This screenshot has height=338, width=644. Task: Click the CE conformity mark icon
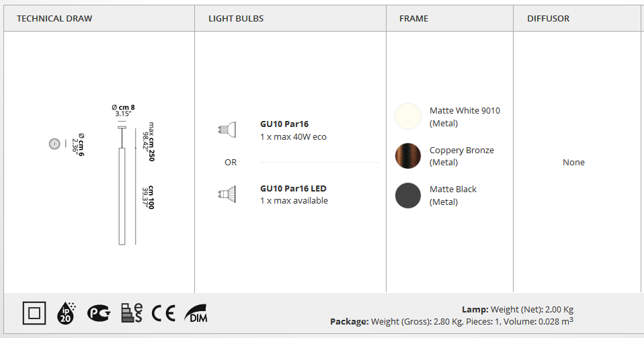pos(163,313)
